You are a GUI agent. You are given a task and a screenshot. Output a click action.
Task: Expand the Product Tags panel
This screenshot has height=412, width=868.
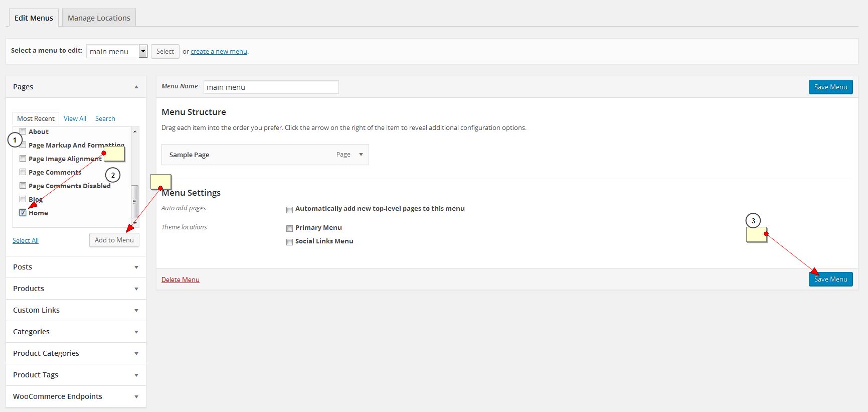click(x=76, y=375)
